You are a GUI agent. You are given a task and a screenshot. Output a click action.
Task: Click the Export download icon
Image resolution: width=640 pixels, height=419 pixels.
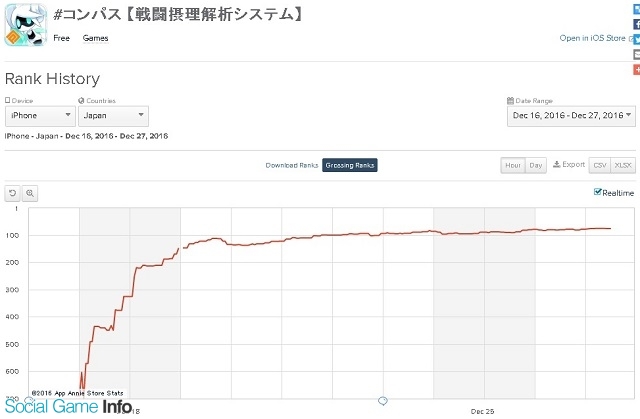click(x=556, y=164)
